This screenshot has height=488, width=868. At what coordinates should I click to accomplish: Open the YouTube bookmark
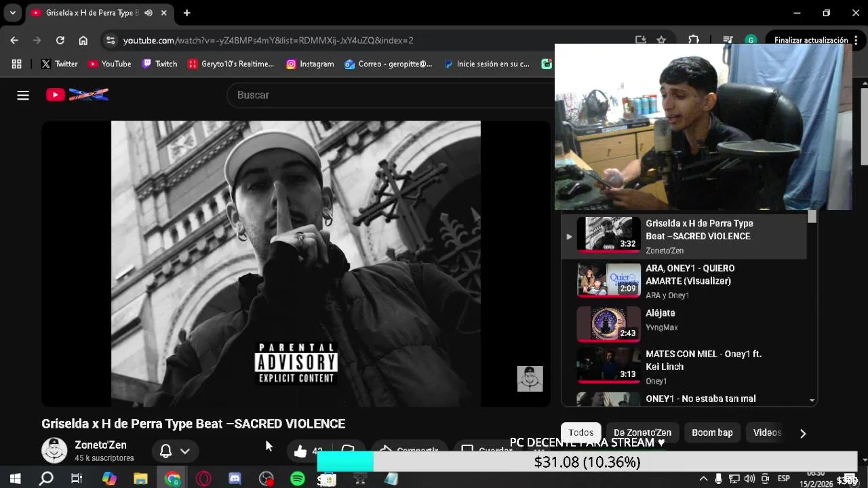coord(109,64)
